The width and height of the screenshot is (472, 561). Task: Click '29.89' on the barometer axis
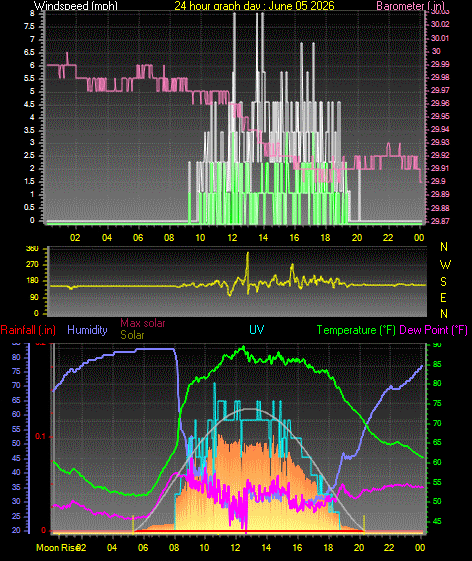point(440,194)
